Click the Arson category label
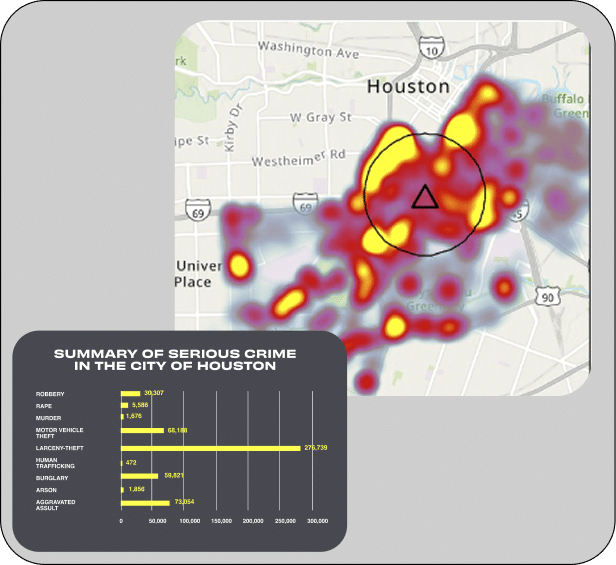The width and height of the screenshot is (616, 565). pyautogui.click(x=44, y=489)
